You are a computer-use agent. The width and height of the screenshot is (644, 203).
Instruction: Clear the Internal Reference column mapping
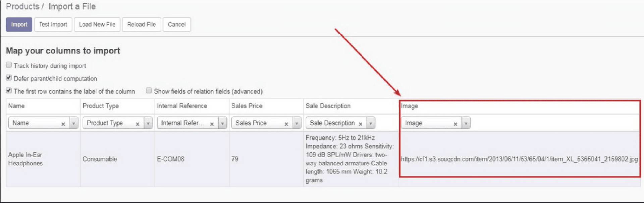212,124
